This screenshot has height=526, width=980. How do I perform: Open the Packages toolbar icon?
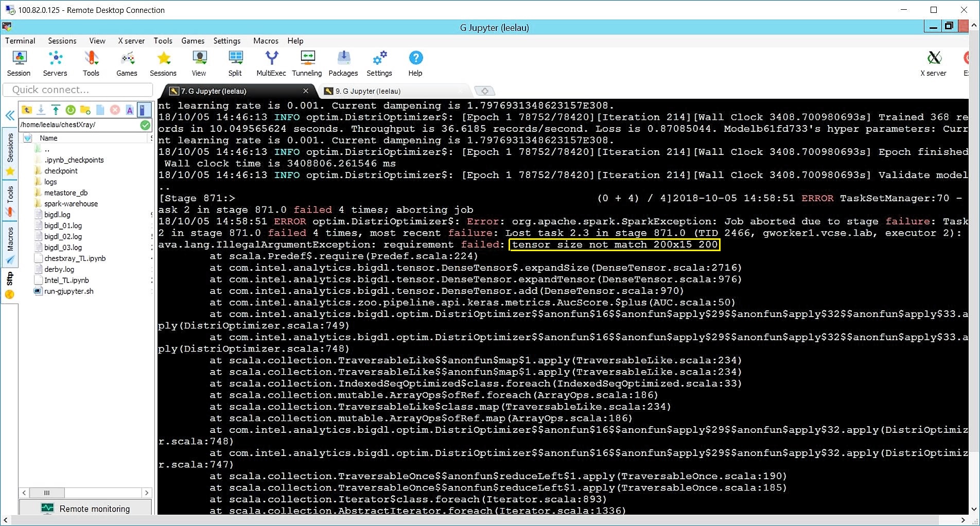[x=343, y=64]
